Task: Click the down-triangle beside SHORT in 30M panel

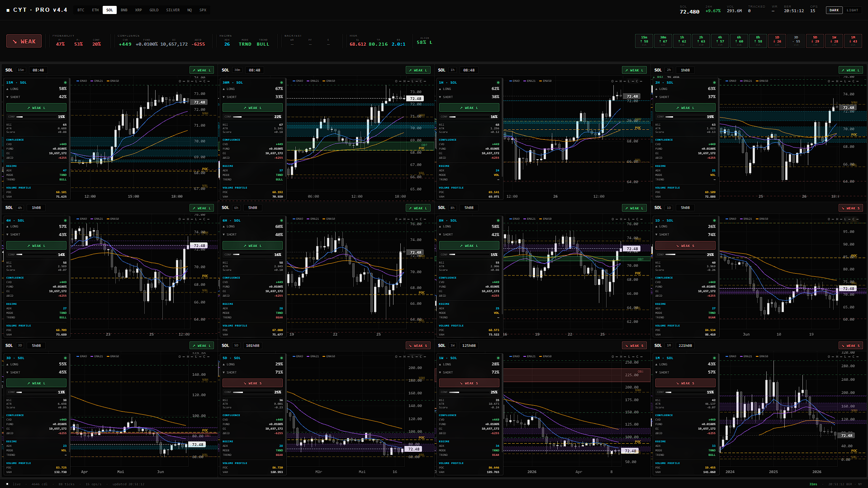Action: click(224, 97)
